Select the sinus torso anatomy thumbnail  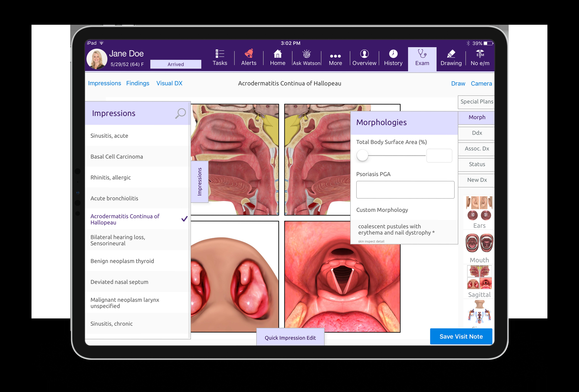pyautogui.click(x=479, y=313)
